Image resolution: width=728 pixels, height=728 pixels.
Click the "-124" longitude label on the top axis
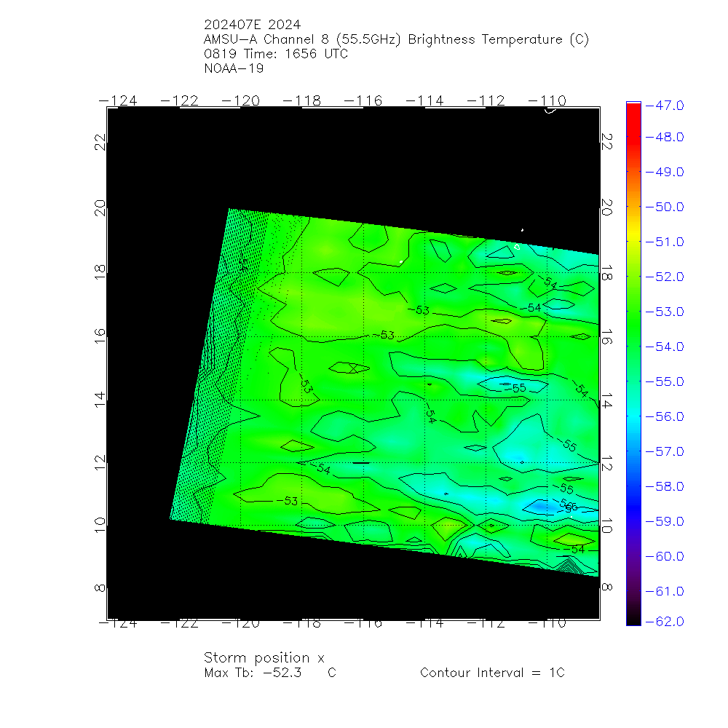(118, 100)
